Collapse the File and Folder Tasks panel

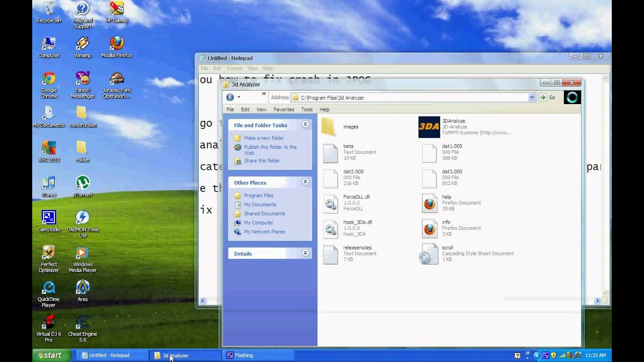click(305, 124)
